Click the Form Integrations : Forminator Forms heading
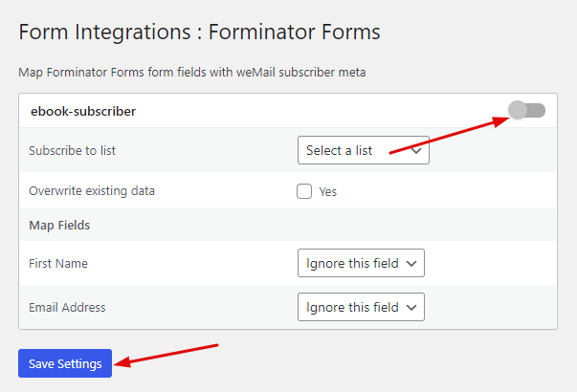 tap(199, 32)
